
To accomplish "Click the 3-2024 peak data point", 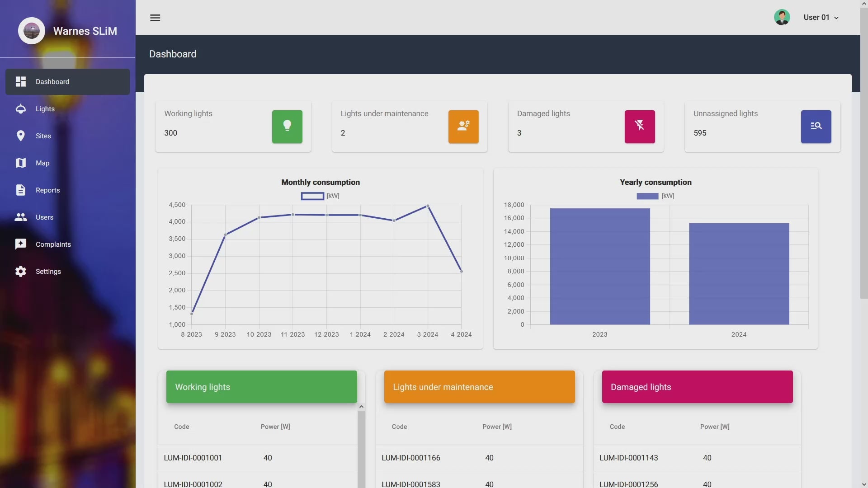I will click(428, 206).
